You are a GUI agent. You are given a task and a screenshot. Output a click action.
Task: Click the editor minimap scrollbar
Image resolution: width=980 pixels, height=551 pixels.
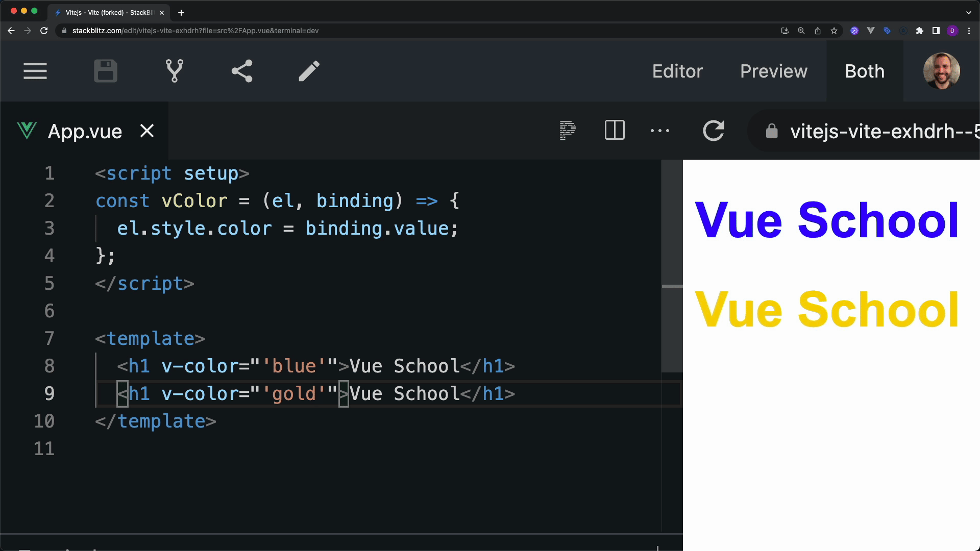pyautogui.click(x=672, y=266)
